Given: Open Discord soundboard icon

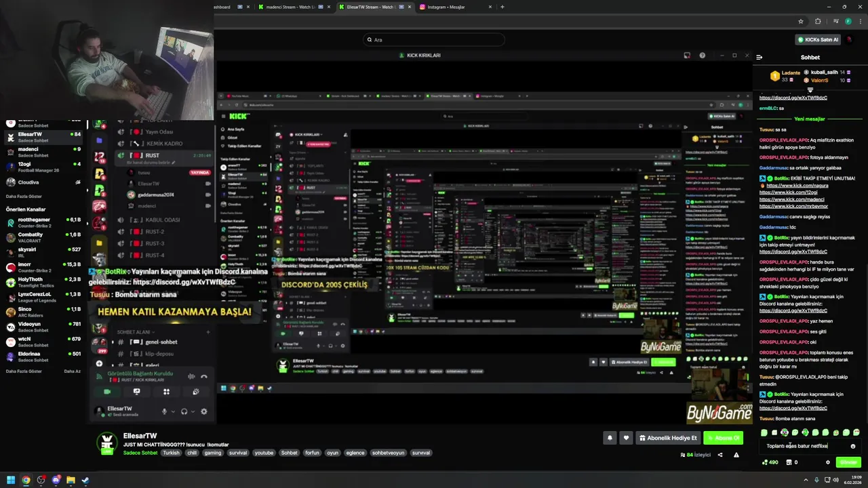Looking at the screenshot, I should (196, 392).
